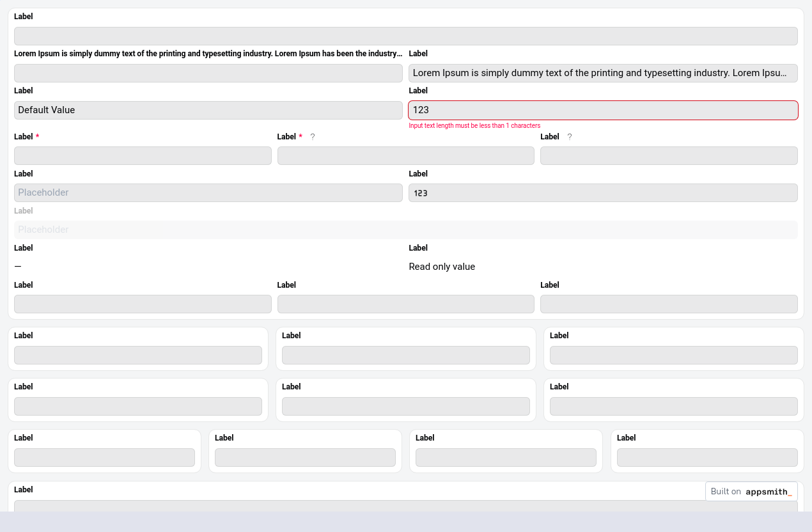Click the input length validation error message
This screenshot has width=812, height=532.
[474, 126]
